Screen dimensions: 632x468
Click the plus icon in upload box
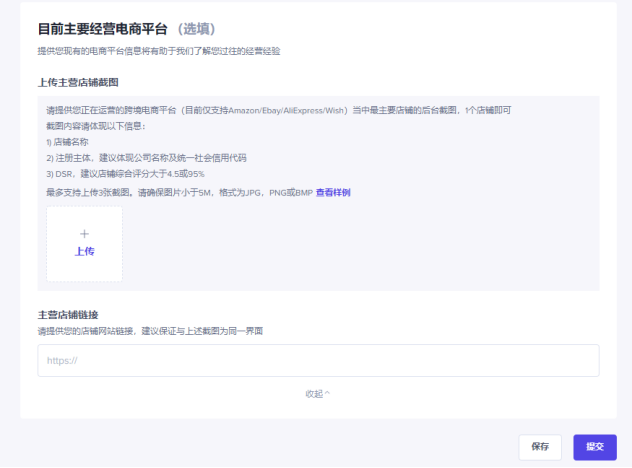coord(84,233)
